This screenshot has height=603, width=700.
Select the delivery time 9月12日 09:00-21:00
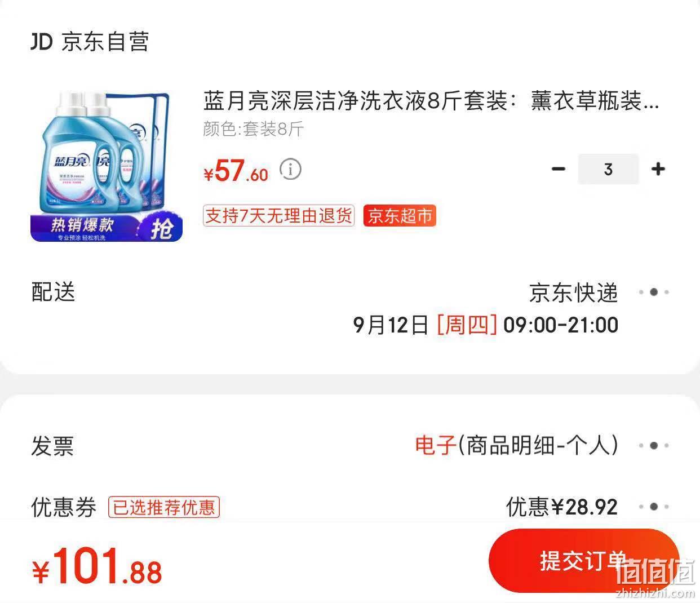coord(485,325)
